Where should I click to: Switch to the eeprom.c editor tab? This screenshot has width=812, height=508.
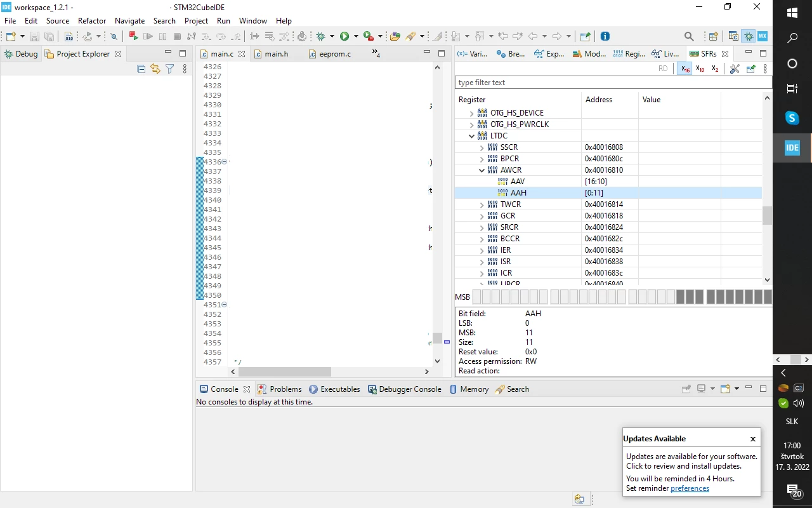[330, 54]
